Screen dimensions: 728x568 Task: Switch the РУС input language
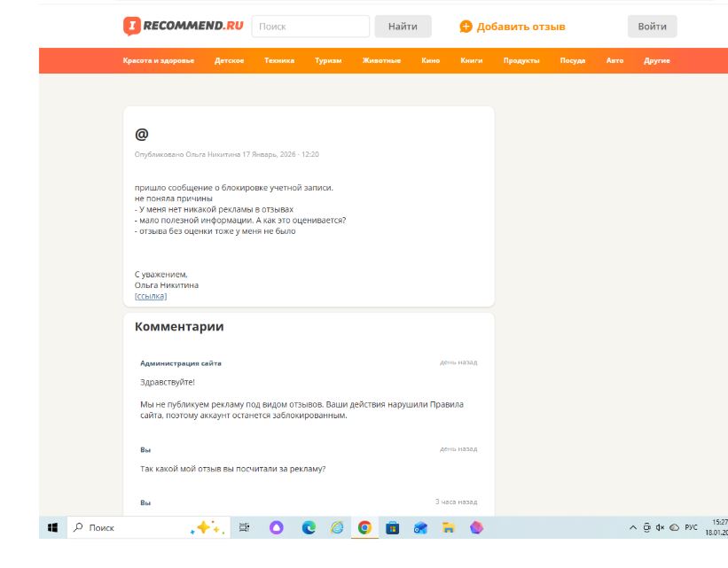point(691,527)
